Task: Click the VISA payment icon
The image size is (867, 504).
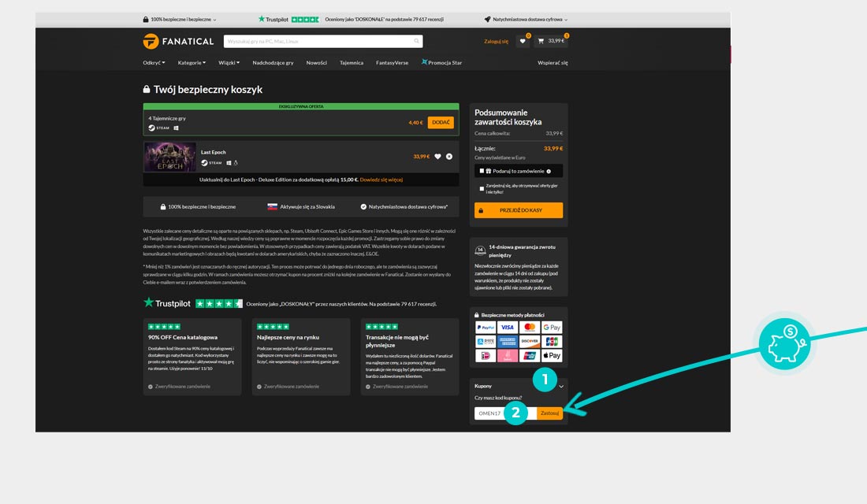Action: click(x=508, y=327)
